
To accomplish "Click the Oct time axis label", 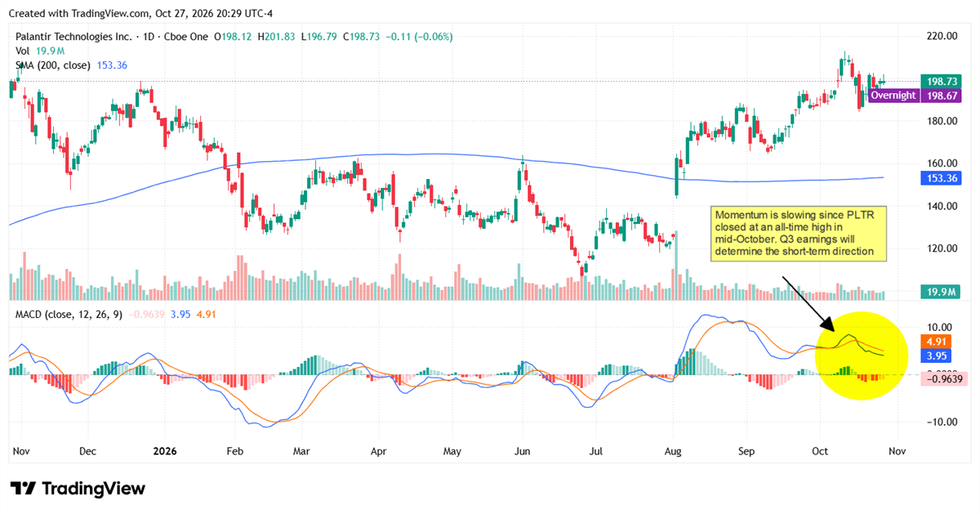I will [x=819, y=450].
